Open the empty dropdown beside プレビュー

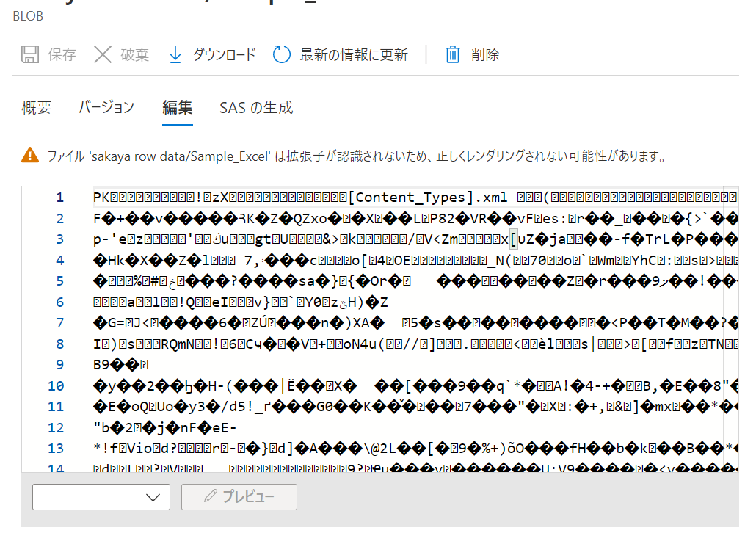pos(101,497)
